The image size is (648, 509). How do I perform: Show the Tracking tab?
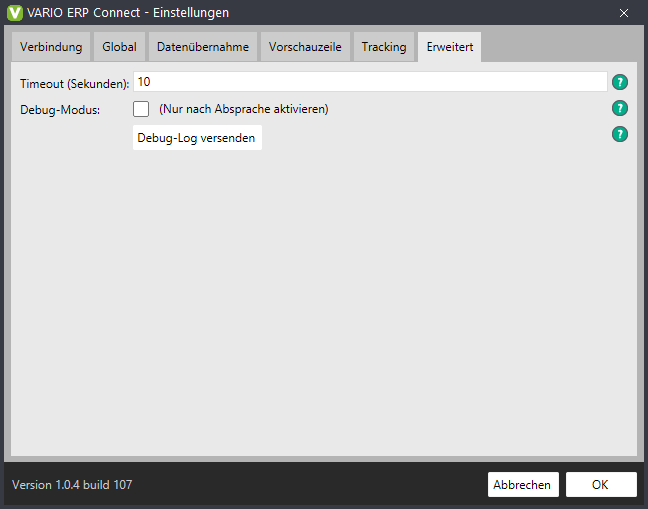(384, 47)
